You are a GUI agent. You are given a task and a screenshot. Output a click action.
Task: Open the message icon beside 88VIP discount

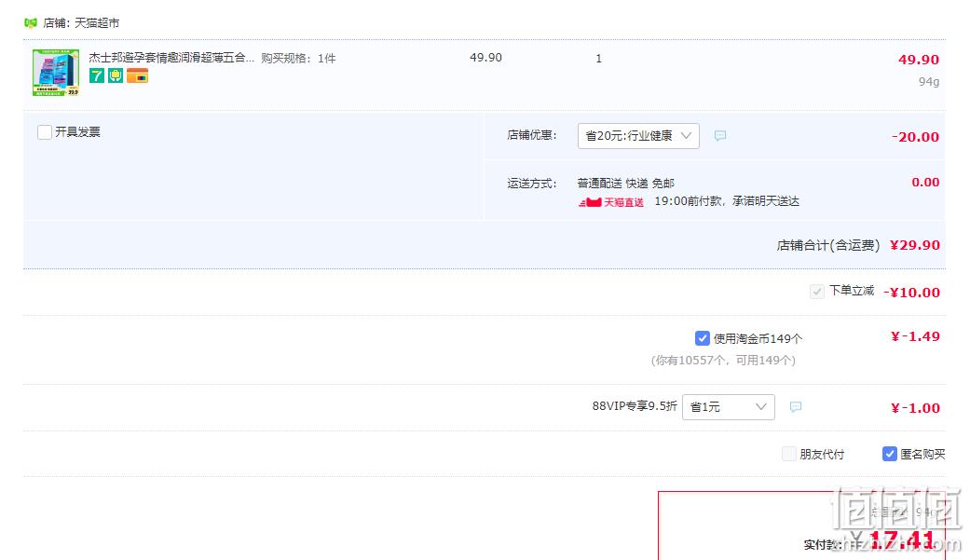pyautogui.click(x=796, y=406)
